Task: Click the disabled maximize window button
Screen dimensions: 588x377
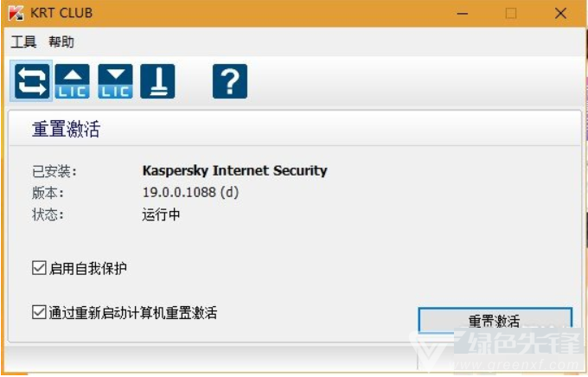Action: (511, 14)
